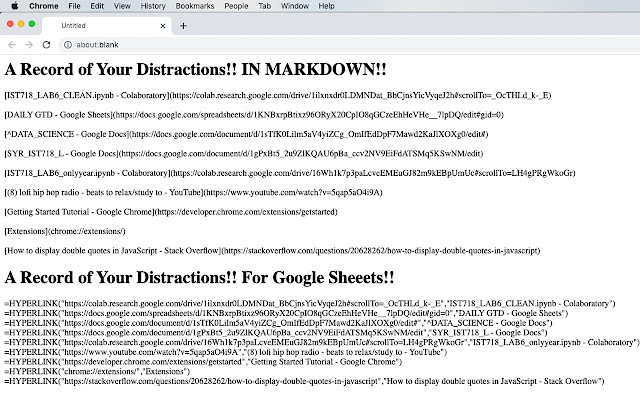Click the DAILY GTD markdown line
The width and height of the screenshot is (640, 400).
254,115
